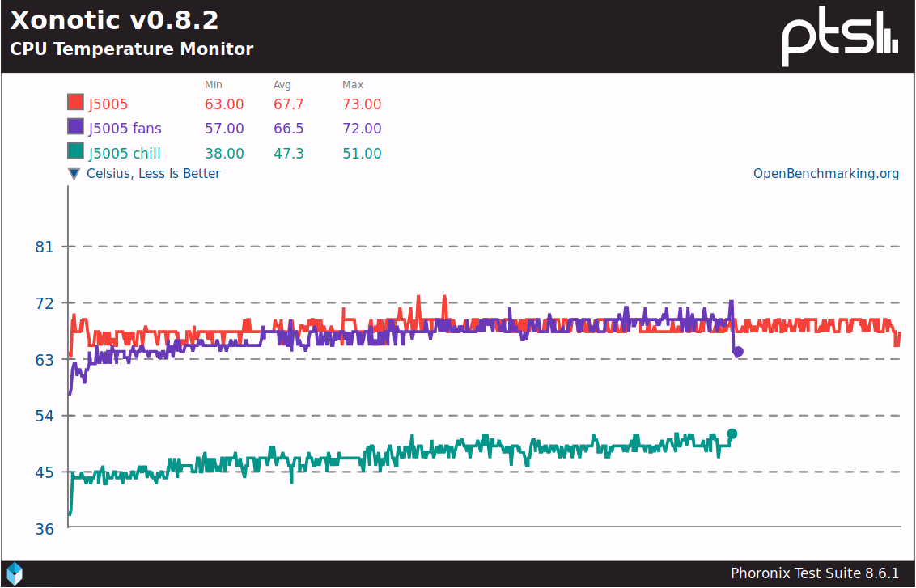
Task: Click the Phoronix Test Suite 8.6.1 text
Action: click(x=815, y=573)
